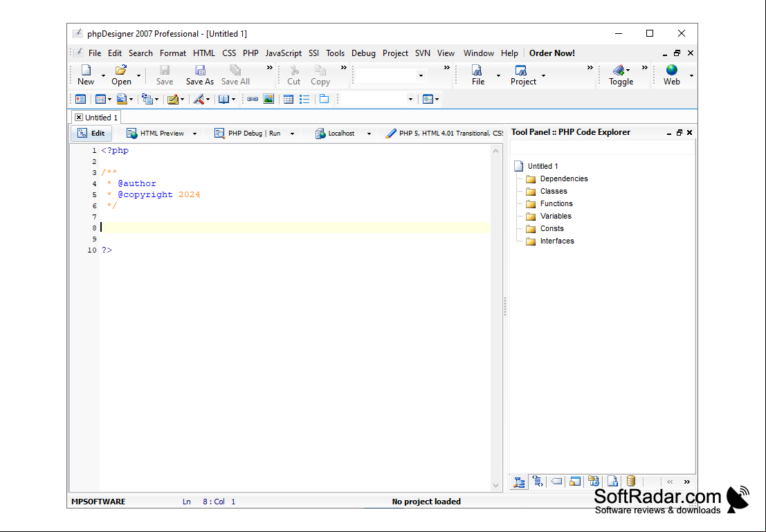Open the file browser tab icon in Tool Panel
Screen dimensions: 766x532
click(575, 481)
